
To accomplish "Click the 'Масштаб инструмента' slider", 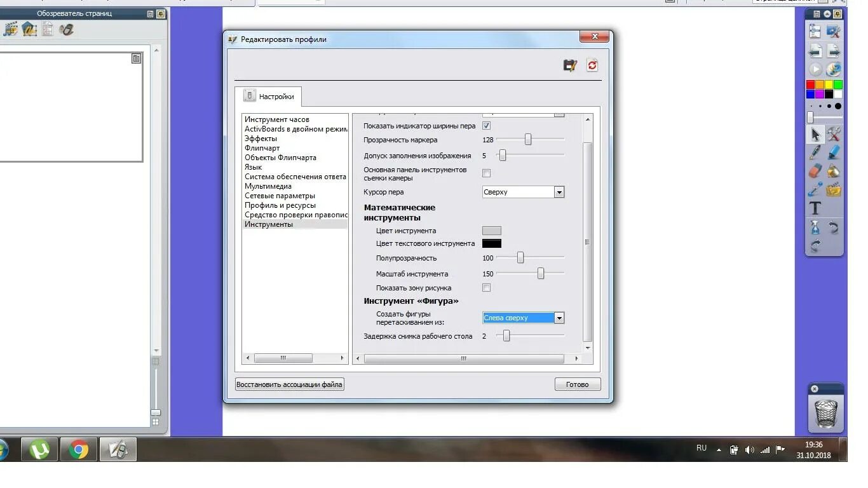I will tap(530, 274).
